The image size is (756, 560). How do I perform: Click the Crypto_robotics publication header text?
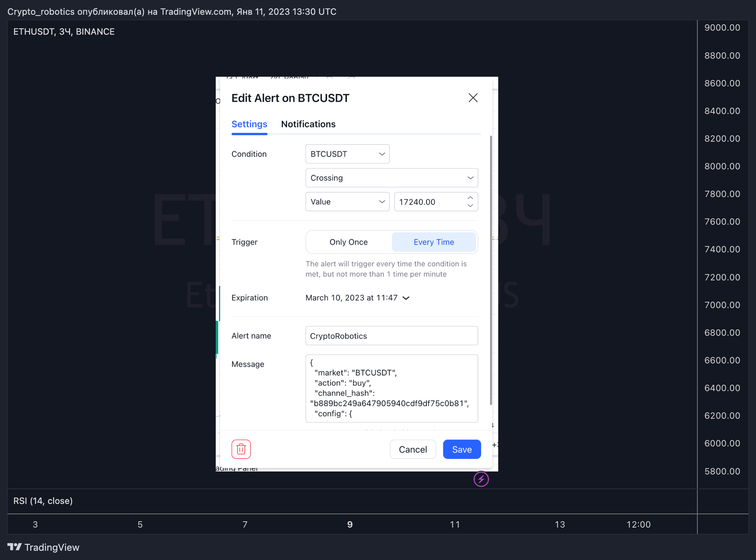(x=172, y=12)
